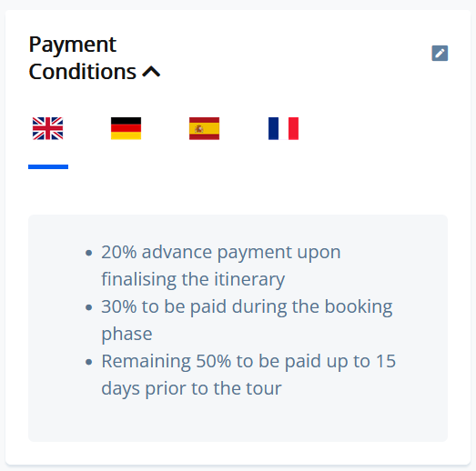Image resolution: width=476 pixels, height=471 pixels.
Task: Switch to the German flag tab
Action: coord(126,128)
